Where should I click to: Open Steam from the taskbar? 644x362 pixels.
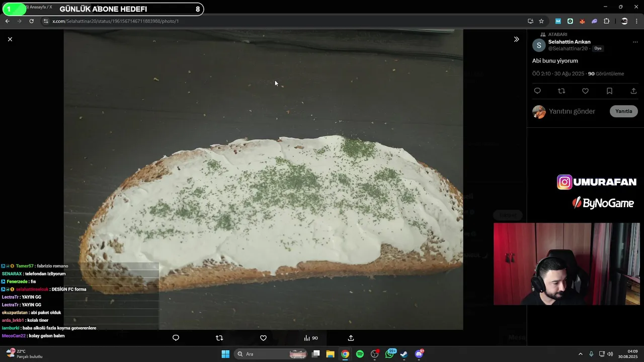[x=404, y=354]
